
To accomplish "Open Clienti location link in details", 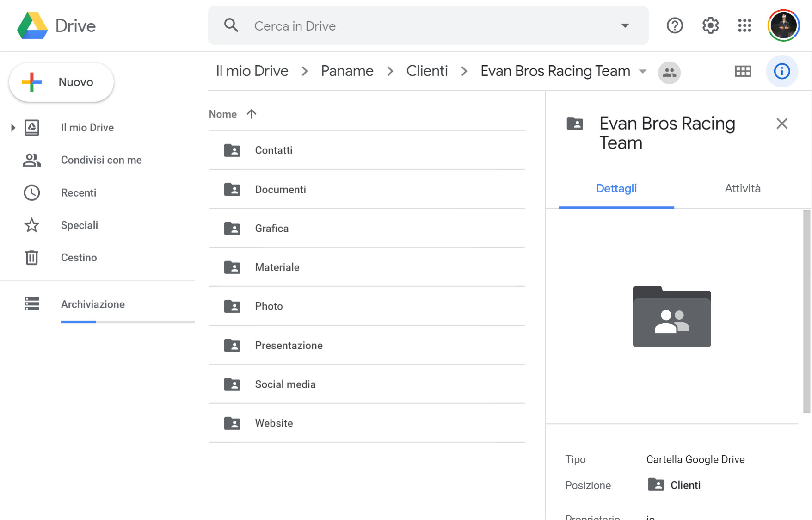I will tap(685, 485).
